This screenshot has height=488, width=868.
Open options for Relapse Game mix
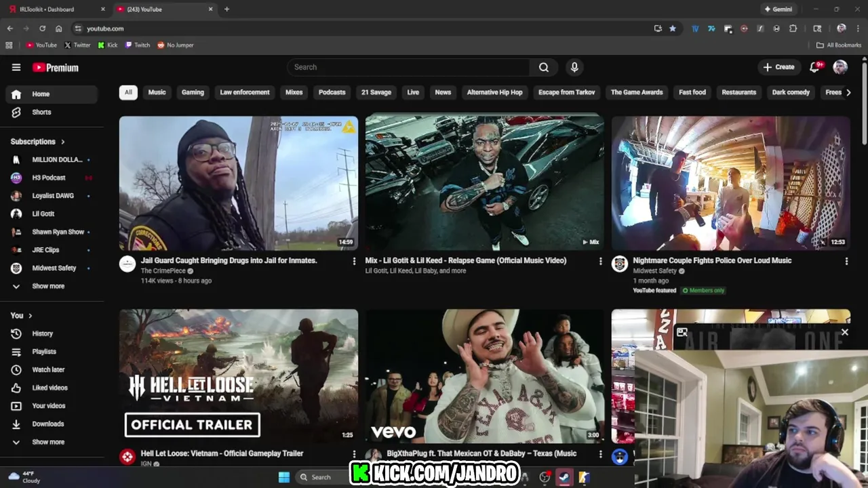click(x=600, y=261)
